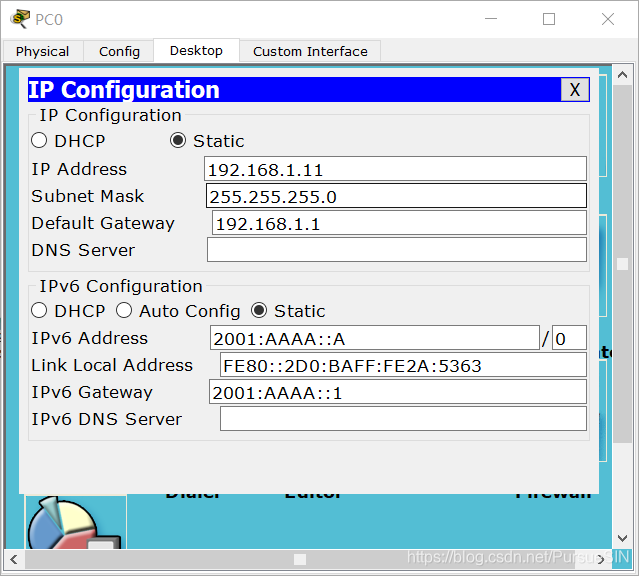Select the IPv4 Static radio button
Viewport: 639px width, 576px height.
pyautogui.click(x=178, y=141)
